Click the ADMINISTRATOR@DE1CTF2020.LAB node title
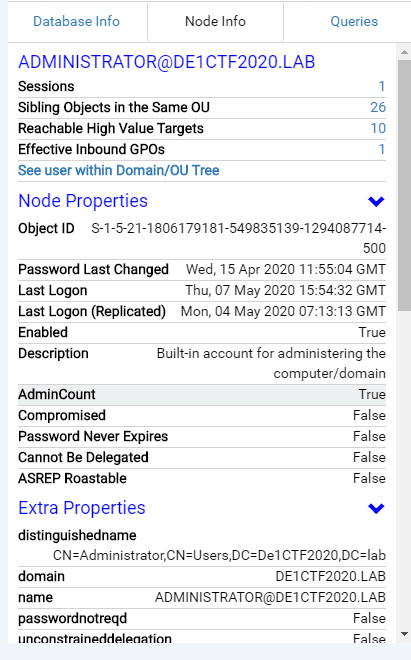 point(166,62)
